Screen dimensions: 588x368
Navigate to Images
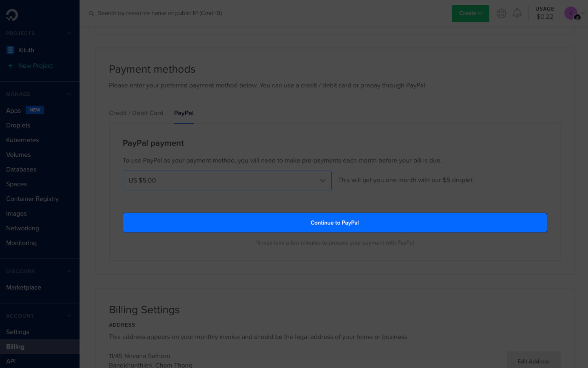click(17, 214)
